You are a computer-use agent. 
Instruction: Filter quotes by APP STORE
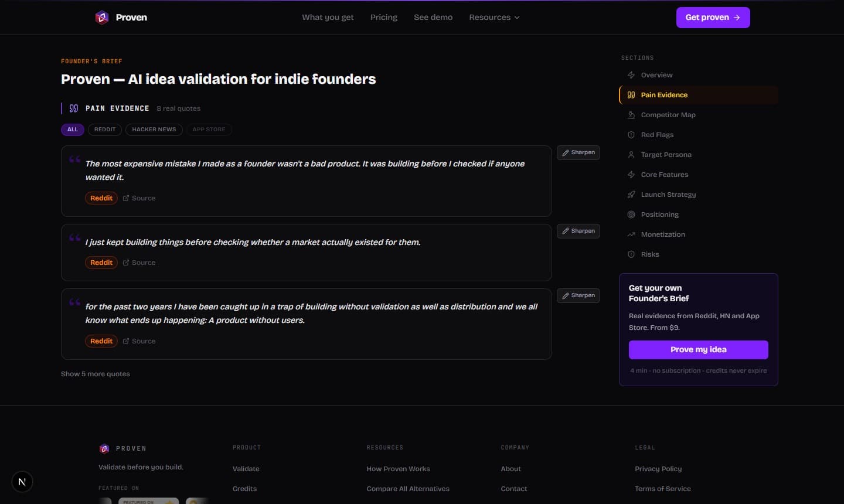[x=209, y=130]
